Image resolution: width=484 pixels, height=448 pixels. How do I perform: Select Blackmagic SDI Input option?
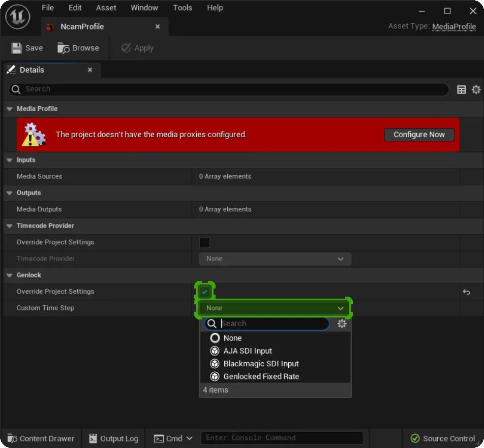(x=261, y=364)
